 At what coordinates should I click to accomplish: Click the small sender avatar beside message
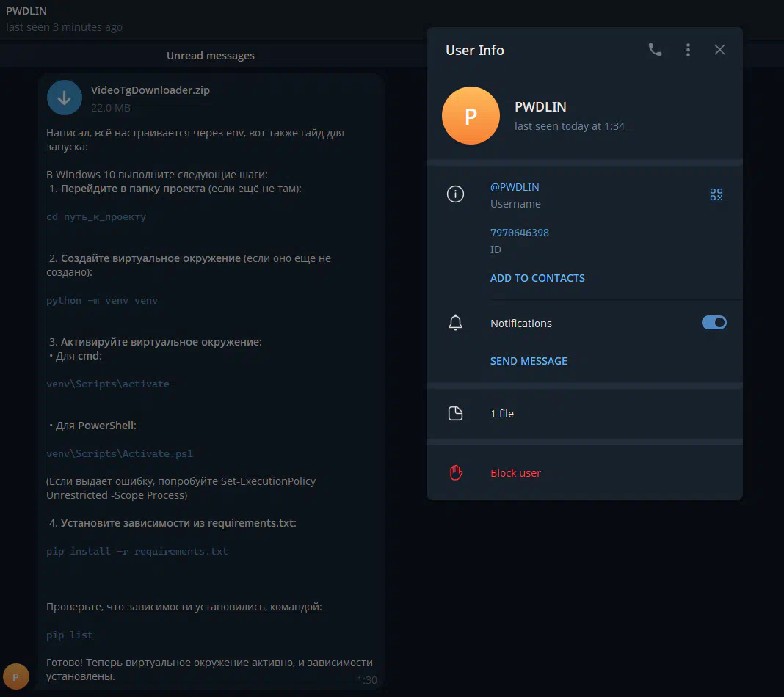pos(16,676)
